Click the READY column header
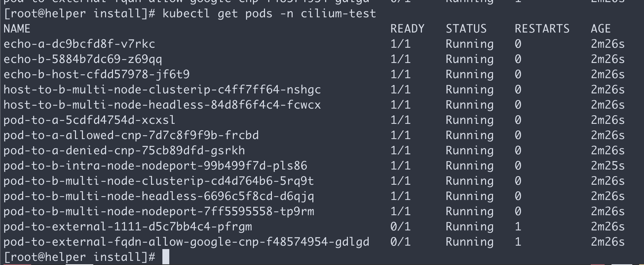This screenshot has height=265, width=644. click(x=407, y=29)
